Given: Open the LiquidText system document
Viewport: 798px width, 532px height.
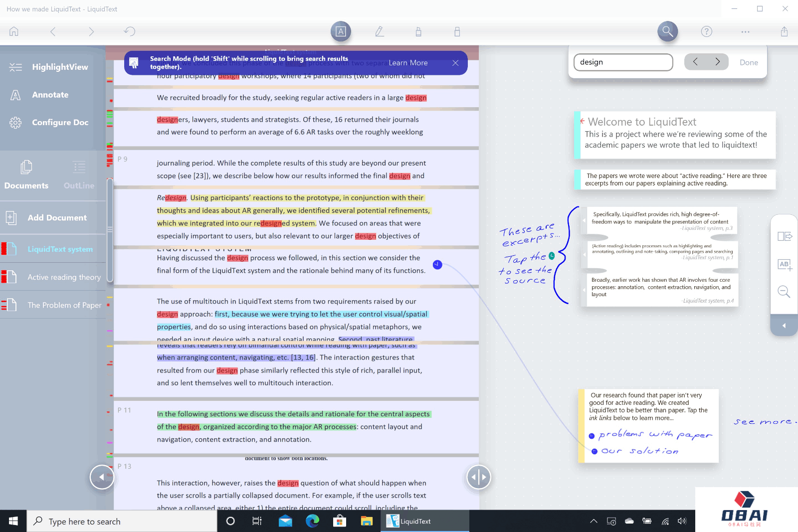Looking at the screenshot, I should point(53,249).
